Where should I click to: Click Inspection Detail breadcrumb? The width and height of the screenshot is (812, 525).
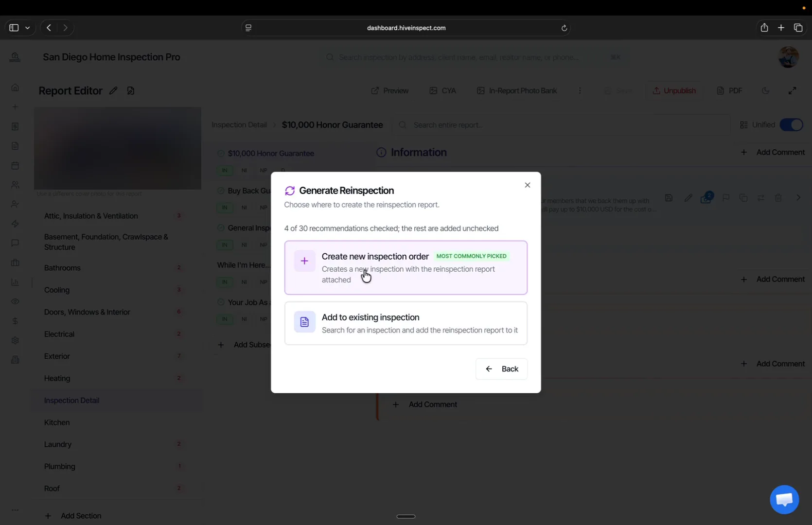pos(239,125)
